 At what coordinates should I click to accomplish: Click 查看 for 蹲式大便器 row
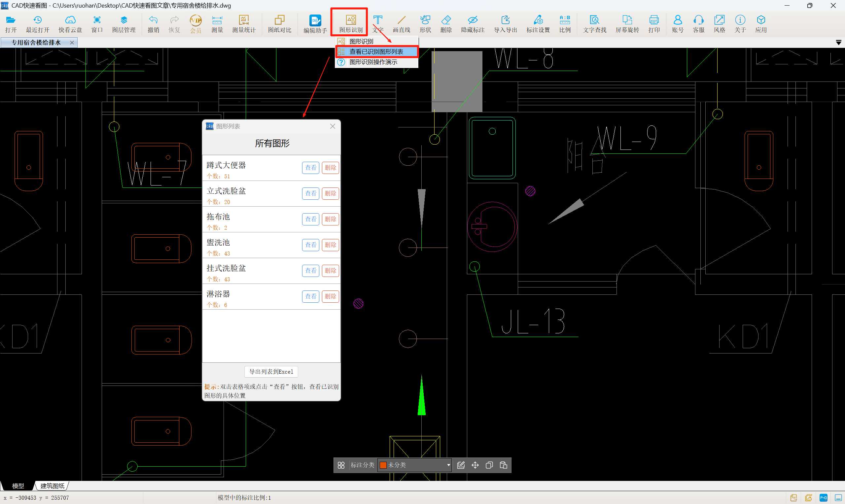tap(310, 167)
